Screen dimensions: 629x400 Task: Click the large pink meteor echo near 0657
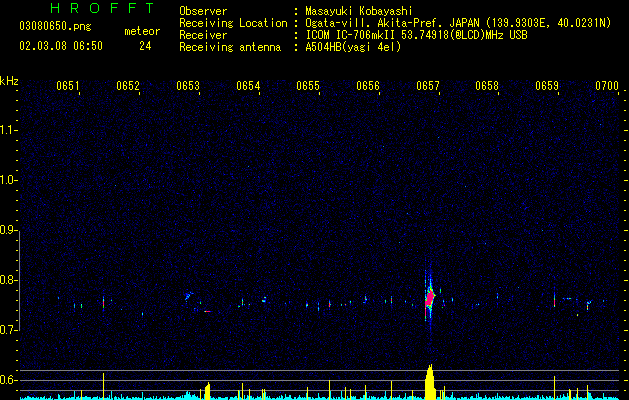pyautogui.click(x=430, y=299)
